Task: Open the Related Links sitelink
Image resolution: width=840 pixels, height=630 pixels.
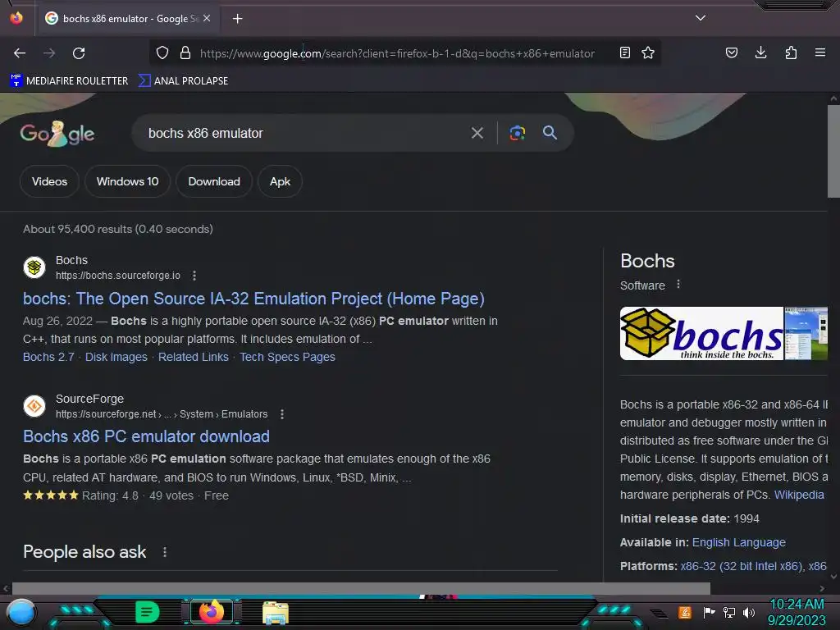Action: [194, 357]
